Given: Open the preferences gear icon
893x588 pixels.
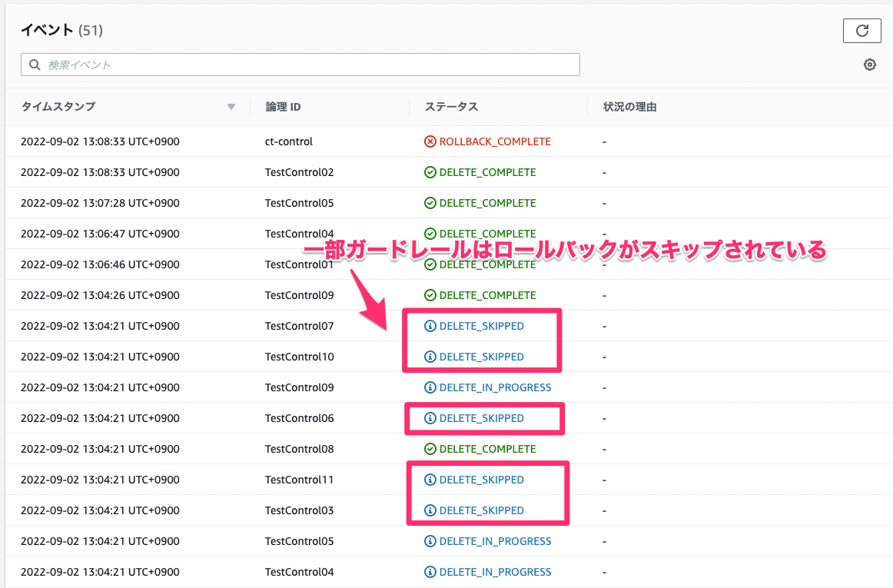Looking at the screenshot, I should 869,65.
